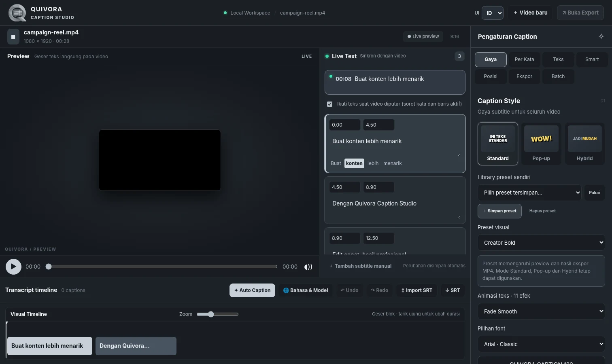Click the campaign-reel.mp4 breadcrumb
This screenshot has width=612, height=364.
point(302,13)
